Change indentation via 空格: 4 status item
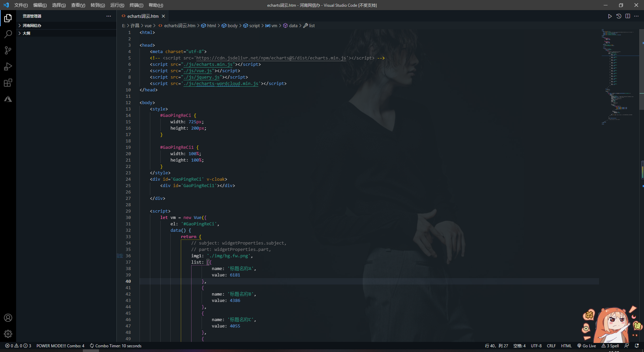644x352 pixels. [x=519, y=346]
